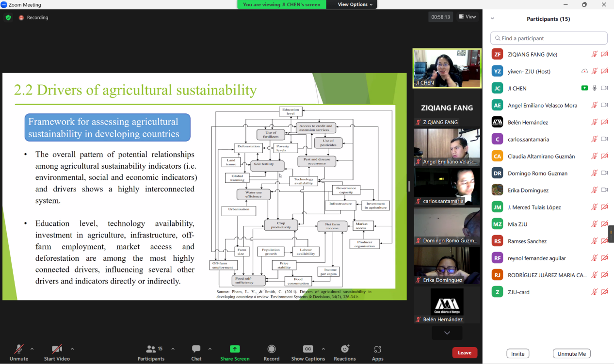614x364 pixels.
Task: Click the Find a participant search field
Action: 549,38
